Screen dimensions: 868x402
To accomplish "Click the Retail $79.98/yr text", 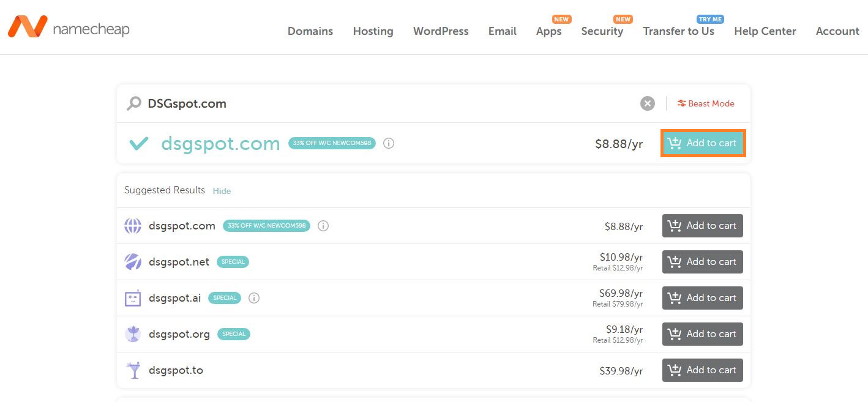I will (x=618, y=304).
